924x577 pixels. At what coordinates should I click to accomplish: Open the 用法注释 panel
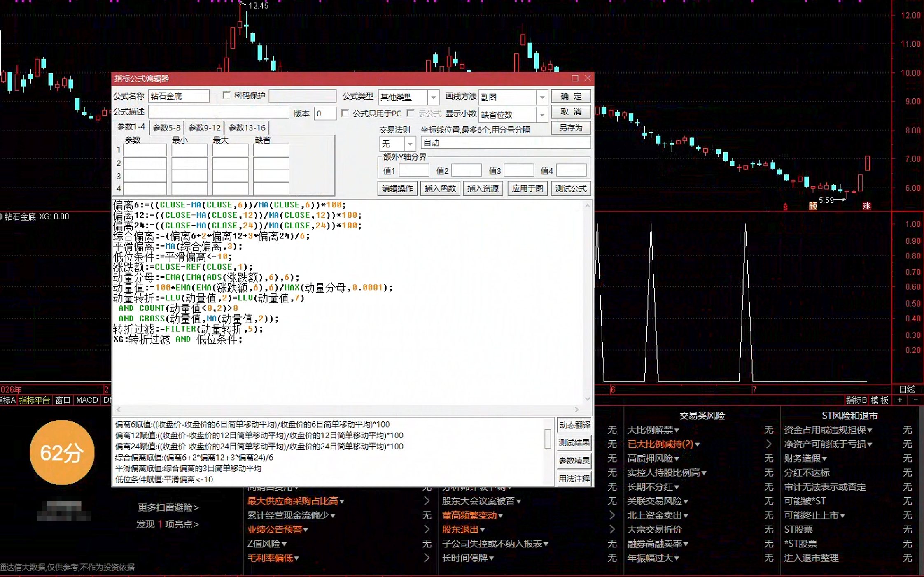pos(574,479)
